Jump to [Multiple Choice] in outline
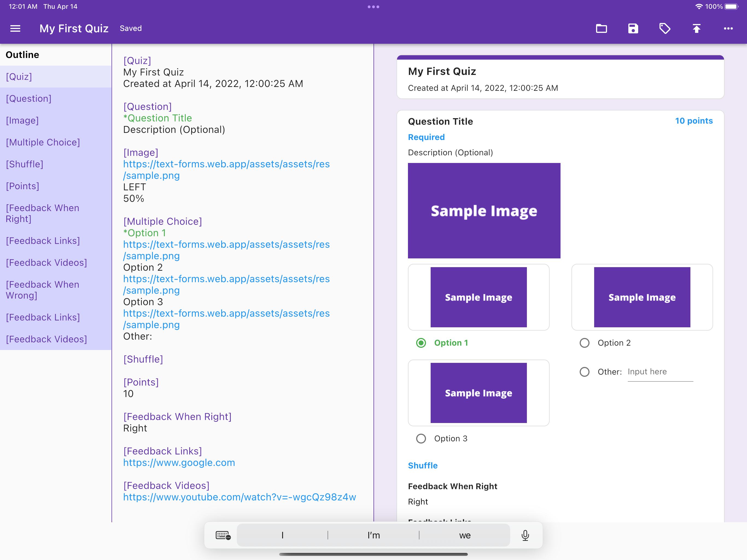 click(43, 142)
